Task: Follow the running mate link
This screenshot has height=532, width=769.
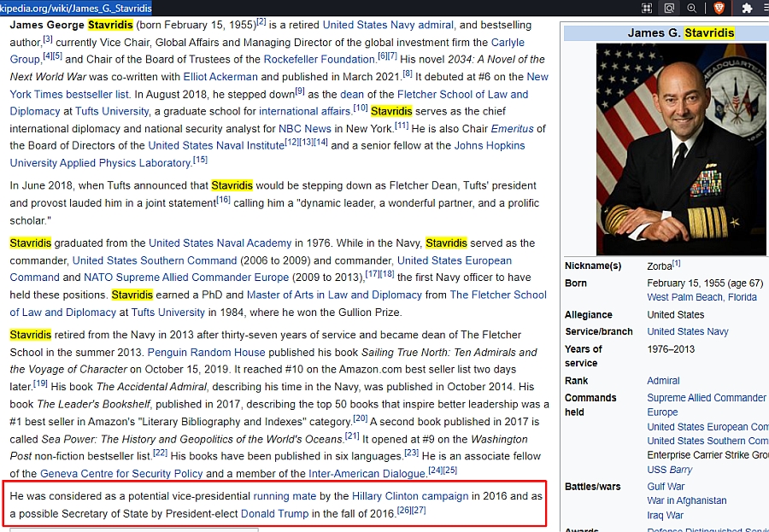Action: click(x=285, y=496)
